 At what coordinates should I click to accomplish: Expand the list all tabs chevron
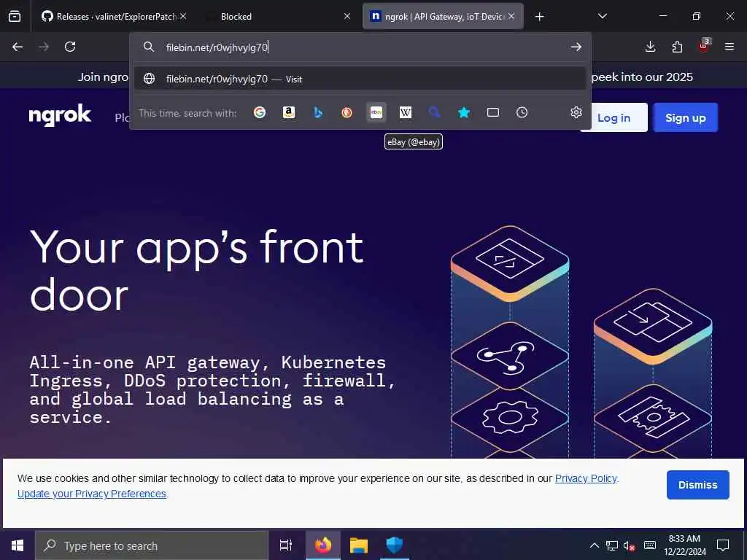[602, 16]
